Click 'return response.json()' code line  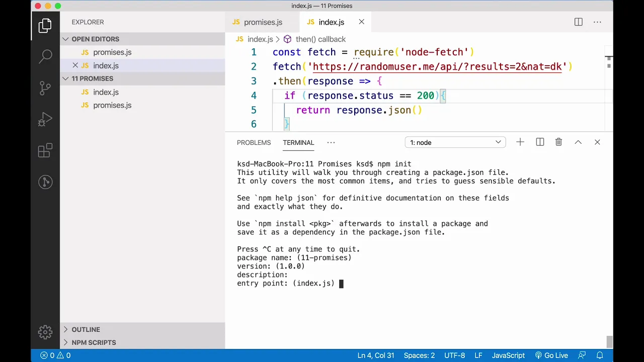click(359, 110)
